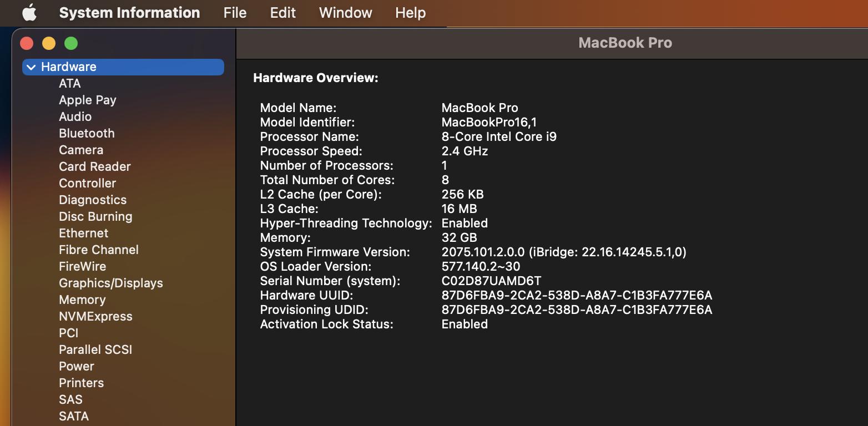Select Card Reader in the sidebar
This screenshot has height=426, width=868.
95,166
